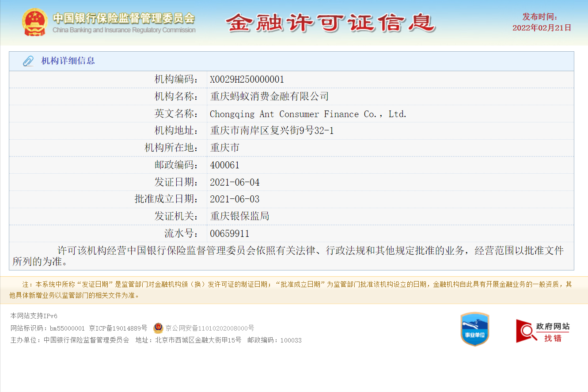Select the 机构详细信息 section heading
The image size is (588, 392).
[x=68, y=61]
